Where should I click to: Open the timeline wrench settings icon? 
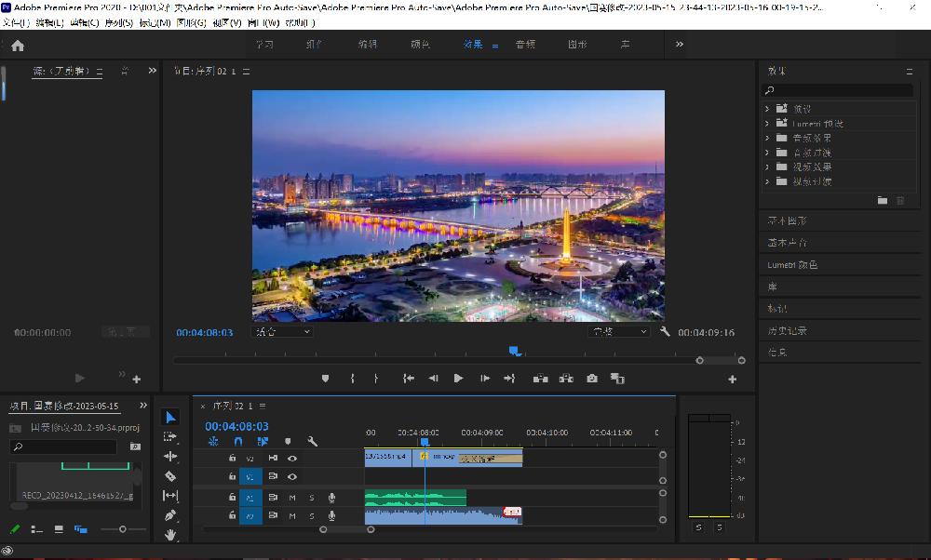tap(312, 441)
